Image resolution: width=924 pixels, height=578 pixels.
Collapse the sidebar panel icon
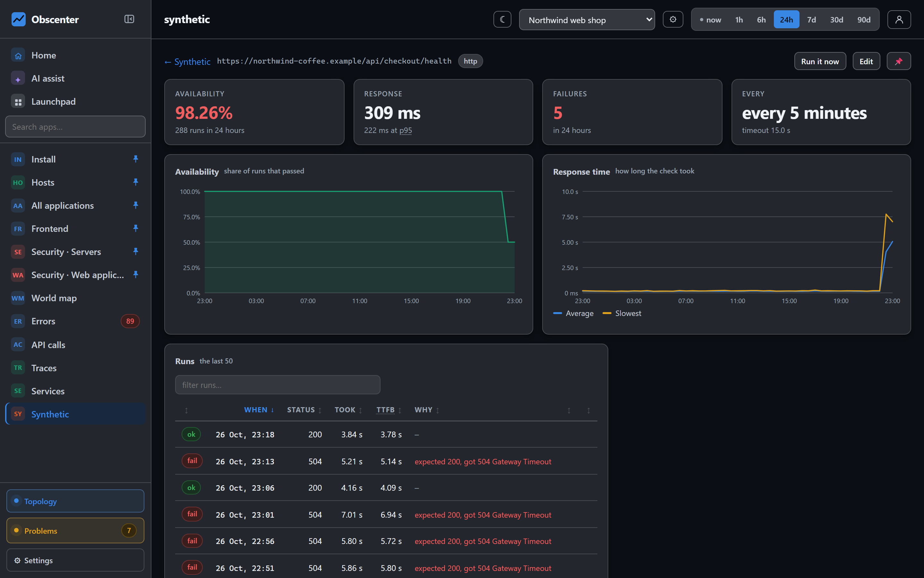coord(129,19)
